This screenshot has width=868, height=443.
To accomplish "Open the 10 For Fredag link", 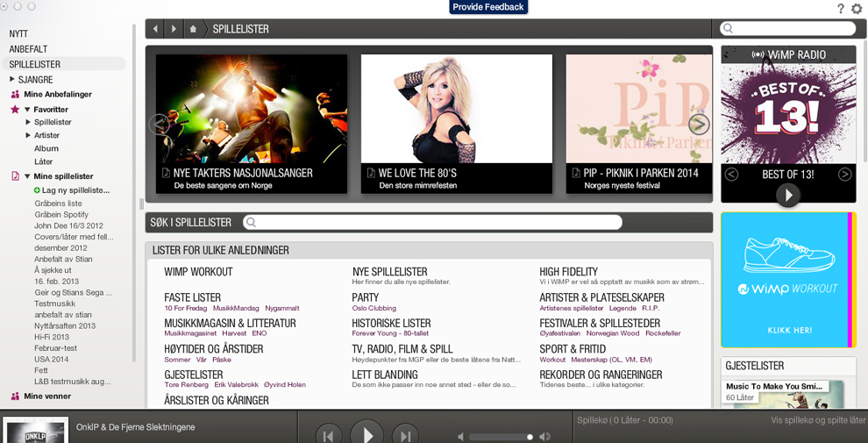I will pyautogui.click(x=186, y=308).
